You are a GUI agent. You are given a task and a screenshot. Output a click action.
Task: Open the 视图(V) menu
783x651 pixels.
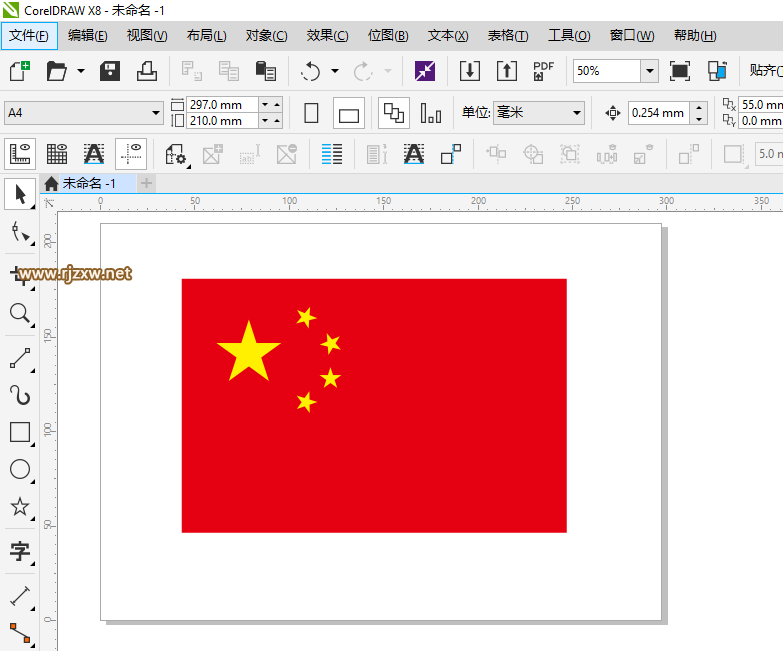pyautogui.click(x=147, y=35)
